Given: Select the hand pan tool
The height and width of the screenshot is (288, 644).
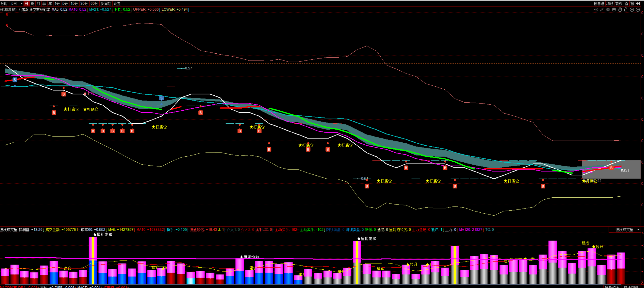Looking at the screenshot, I should tap(620, 9).
